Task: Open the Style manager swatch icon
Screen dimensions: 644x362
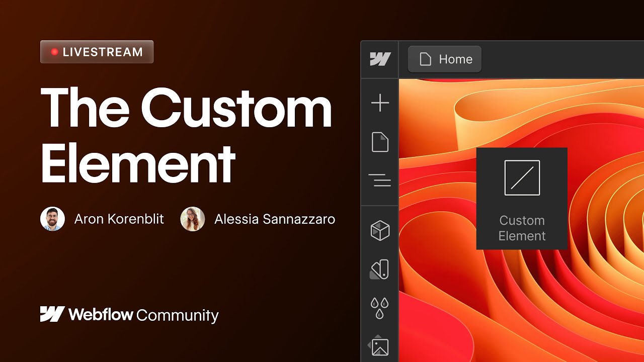Action: click(x=380, y=269)
